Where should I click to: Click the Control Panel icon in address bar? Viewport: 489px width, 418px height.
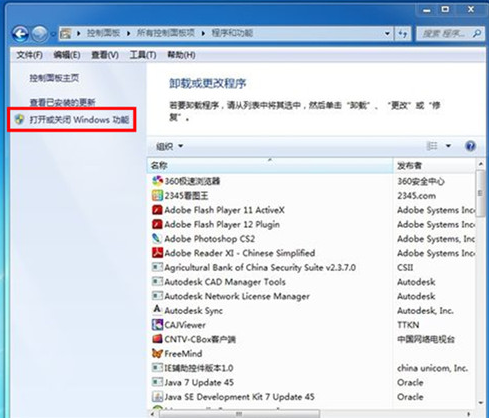point(66,33)
